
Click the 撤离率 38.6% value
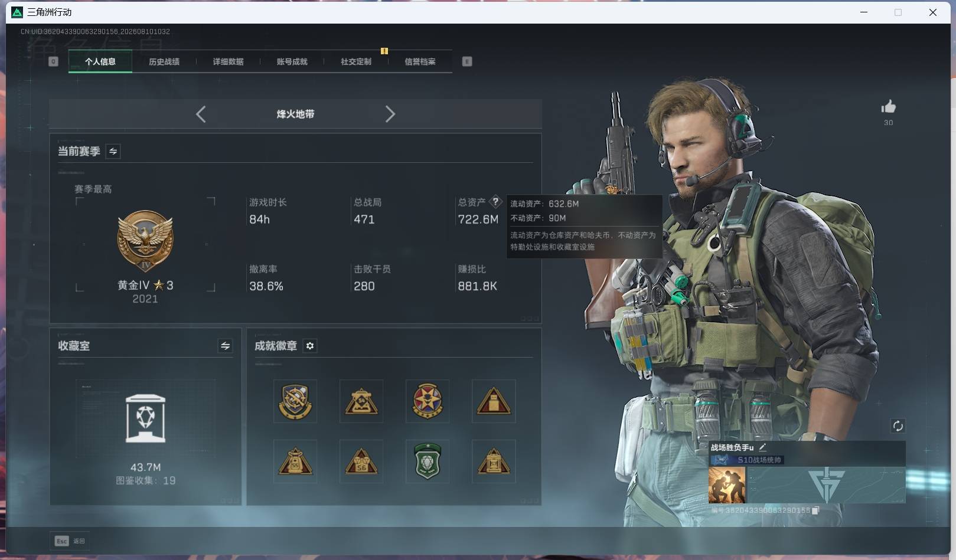266,286
